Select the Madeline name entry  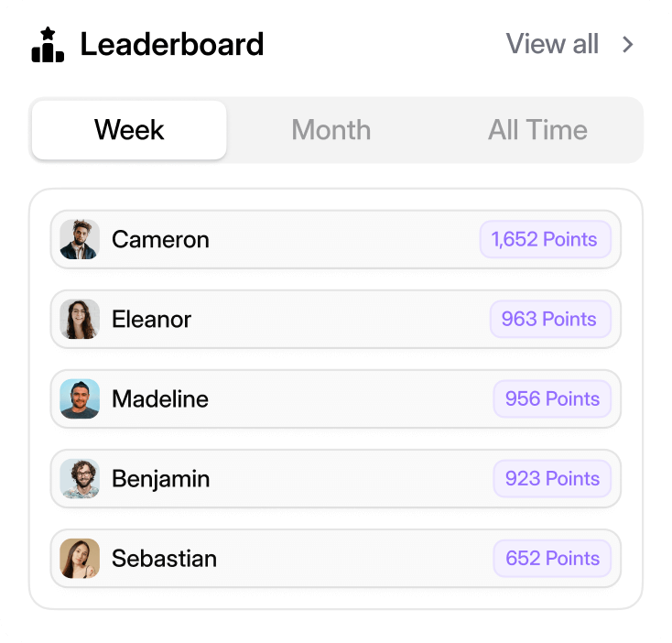click(x=160, y=399)
